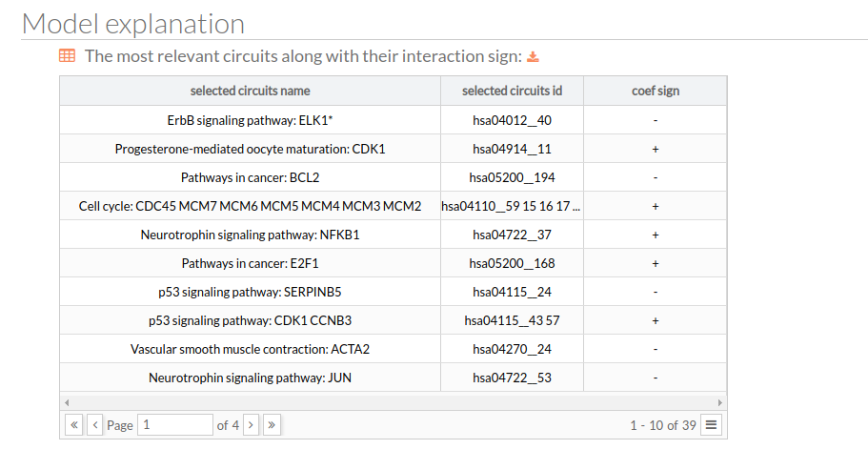Go to first page of table
Viewport: 868px width, 470px height.
74,425
